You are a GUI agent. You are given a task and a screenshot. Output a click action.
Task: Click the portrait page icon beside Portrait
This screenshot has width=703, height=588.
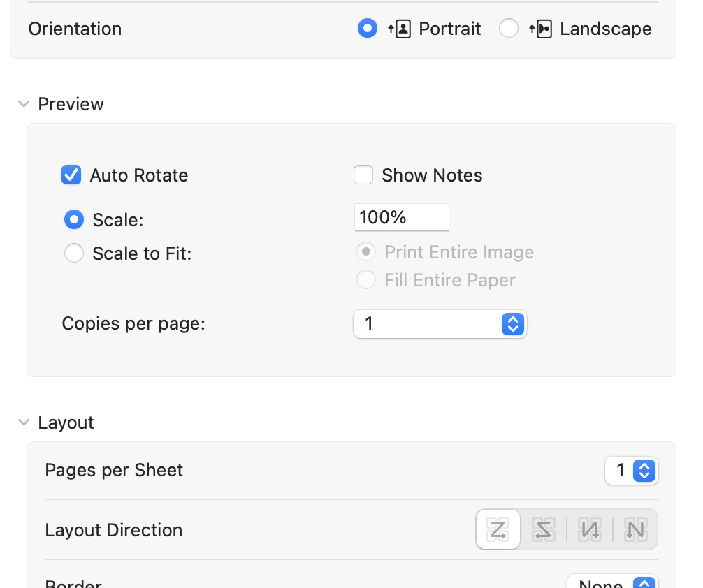tap(400, 29)
